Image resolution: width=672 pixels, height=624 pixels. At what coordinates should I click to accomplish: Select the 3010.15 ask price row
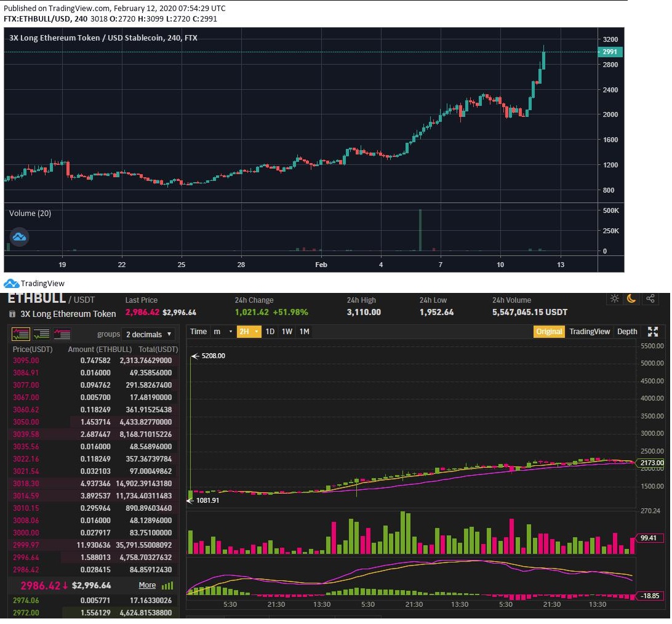[x=94, y=508]
